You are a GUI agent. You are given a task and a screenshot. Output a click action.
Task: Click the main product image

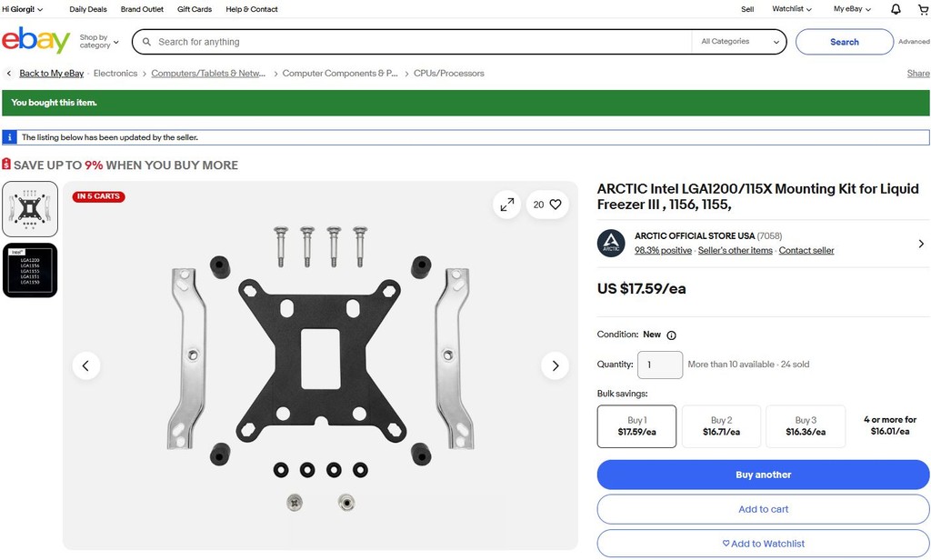321,365
